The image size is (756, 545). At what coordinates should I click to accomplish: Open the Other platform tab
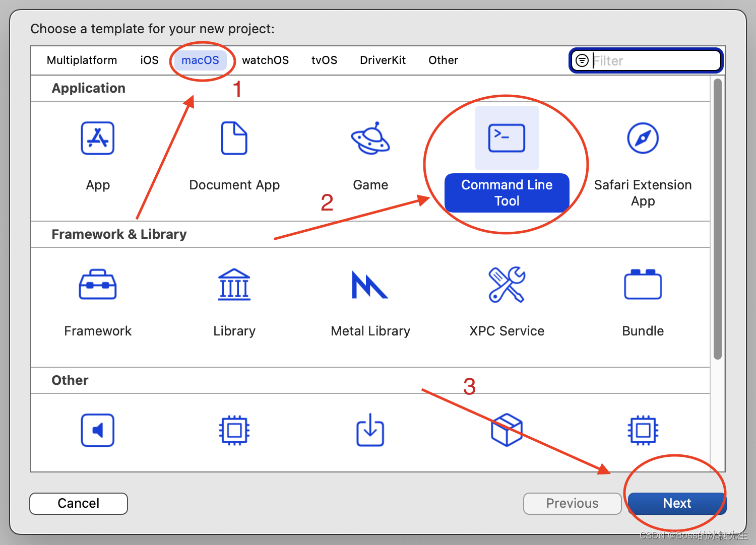point(443,60)
